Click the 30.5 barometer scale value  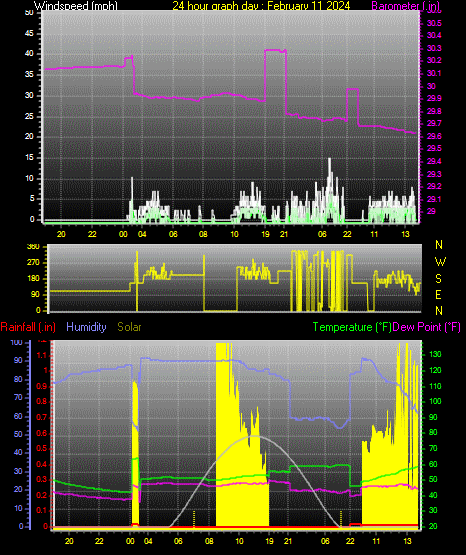(434, 23)
